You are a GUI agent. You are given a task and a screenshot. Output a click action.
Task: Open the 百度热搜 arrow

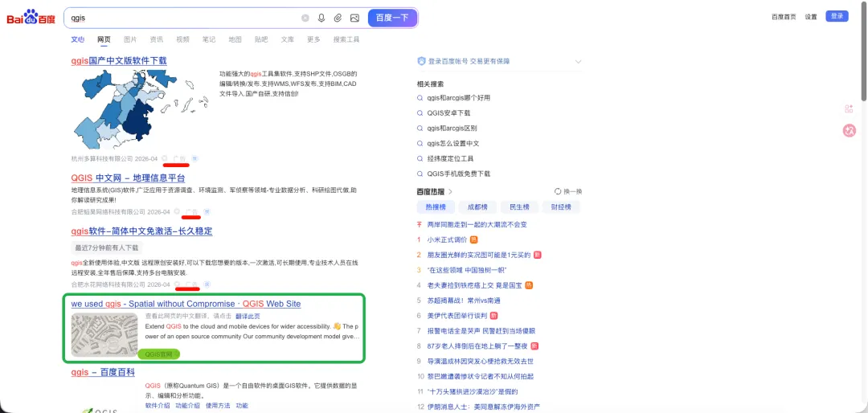(x=450, y=191)
